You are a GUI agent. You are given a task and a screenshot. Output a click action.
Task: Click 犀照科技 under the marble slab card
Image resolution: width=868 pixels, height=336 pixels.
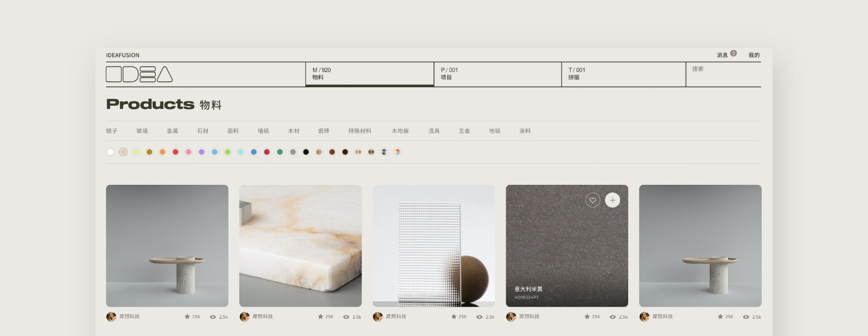click(x=263, y=316)
